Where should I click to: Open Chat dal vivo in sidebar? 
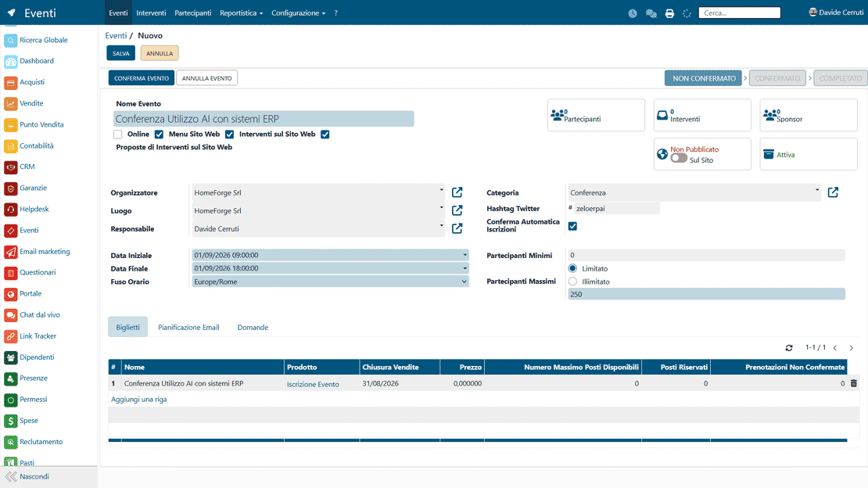click(x=32, y=315)
